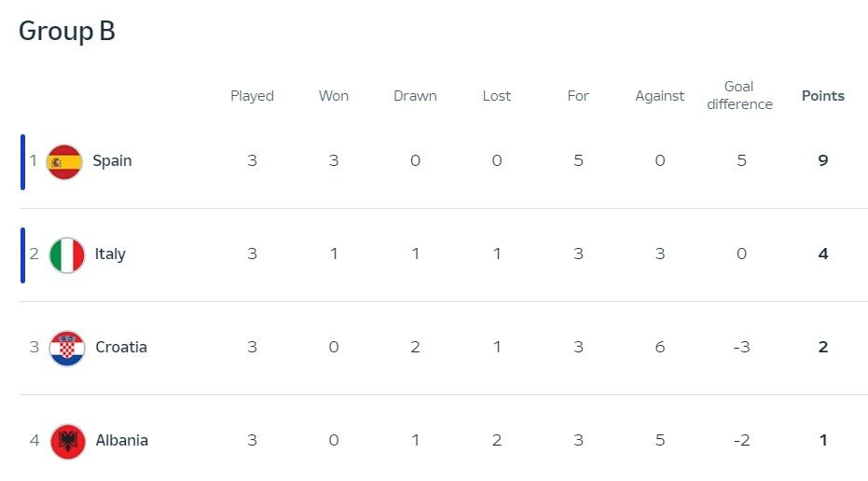Viewport: 868px width, 481px height.
Task: Select the Albania team name
Action: (121, 441)
